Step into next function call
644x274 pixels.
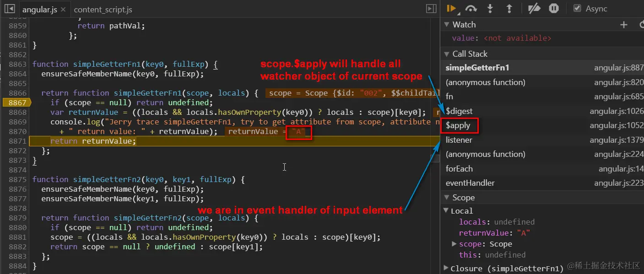[490, 8]
